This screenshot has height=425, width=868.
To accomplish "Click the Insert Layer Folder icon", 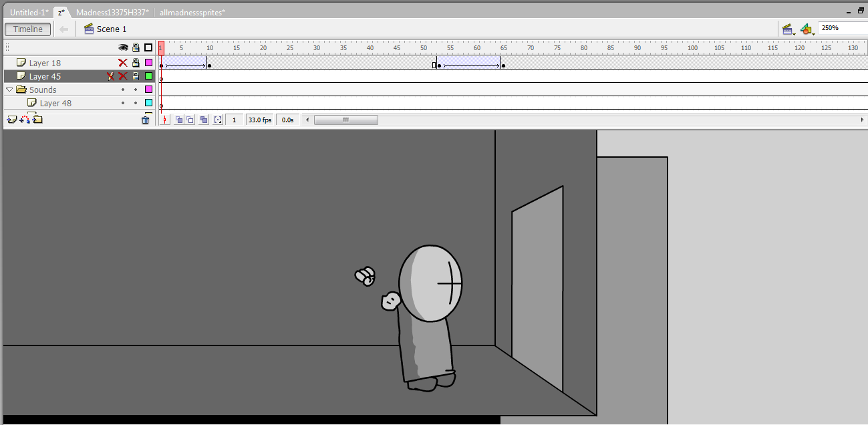I will [x=37, y=120].
